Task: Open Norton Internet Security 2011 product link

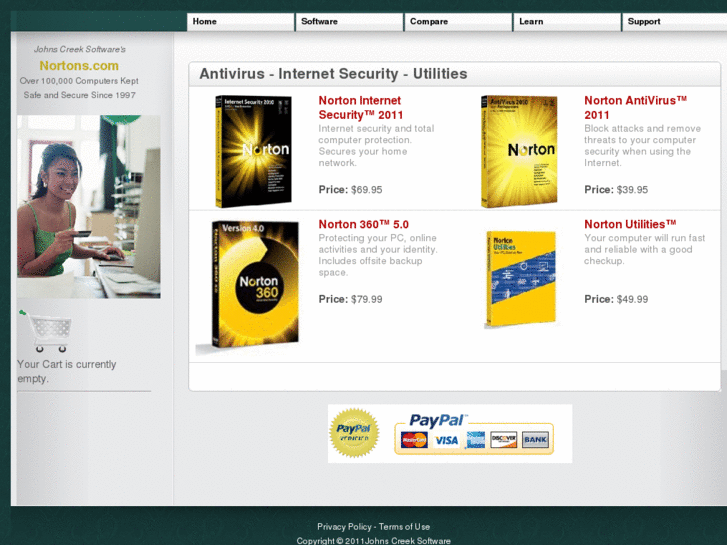Action: pos(361,108)
